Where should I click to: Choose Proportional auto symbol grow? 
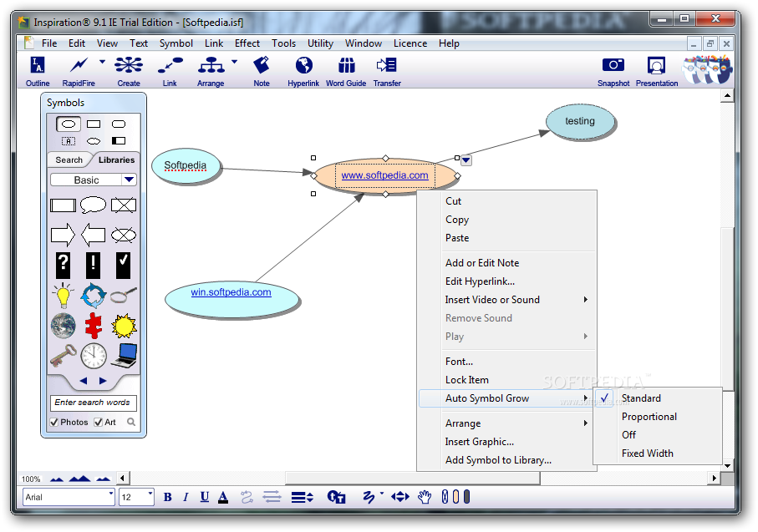(x=649, y=417)
